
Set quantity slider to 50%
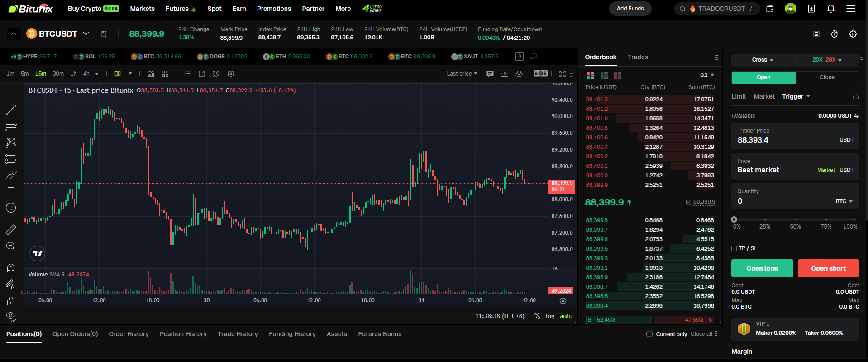pyautogui.click(x=795, y=219)
